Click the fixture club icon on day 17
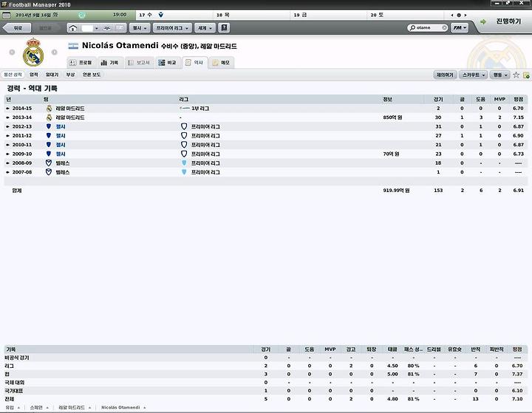 [x=161, y=15]
